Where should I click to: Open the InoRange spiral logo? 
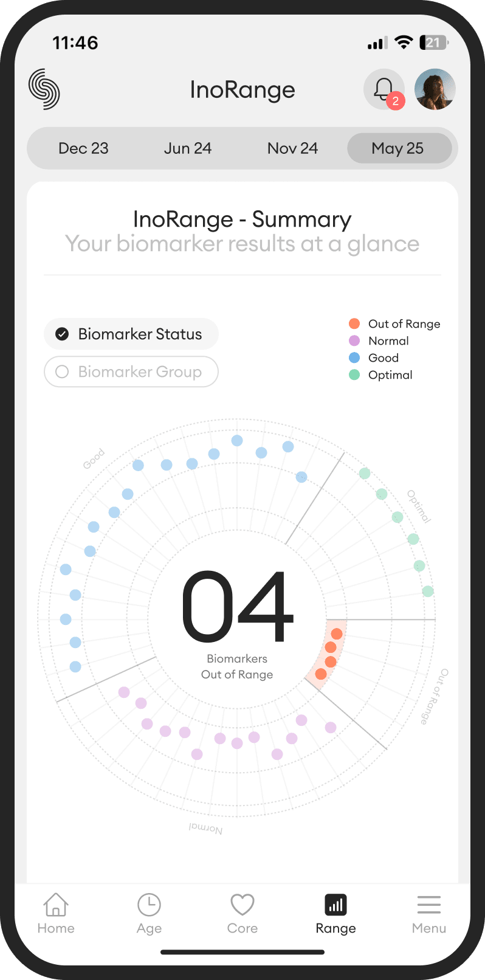44,89
